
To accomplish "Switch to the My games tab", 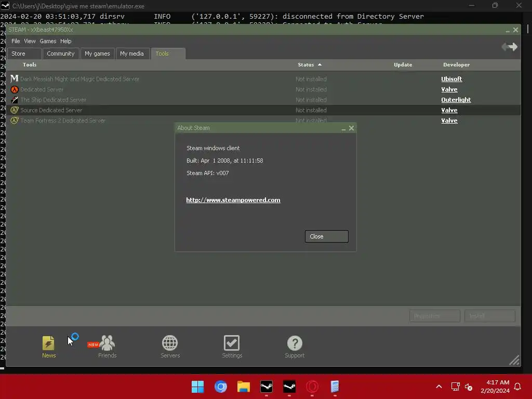I will 97,54.
